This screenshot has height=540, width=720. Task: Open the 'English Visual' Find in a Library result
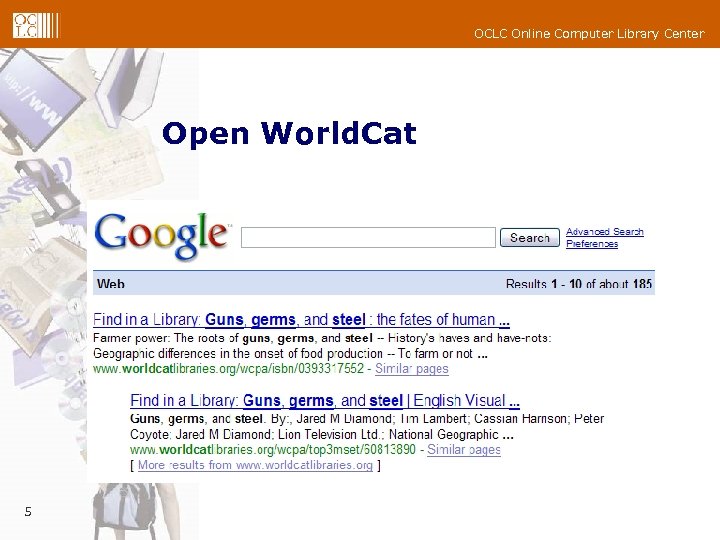(x=325, y=400)
